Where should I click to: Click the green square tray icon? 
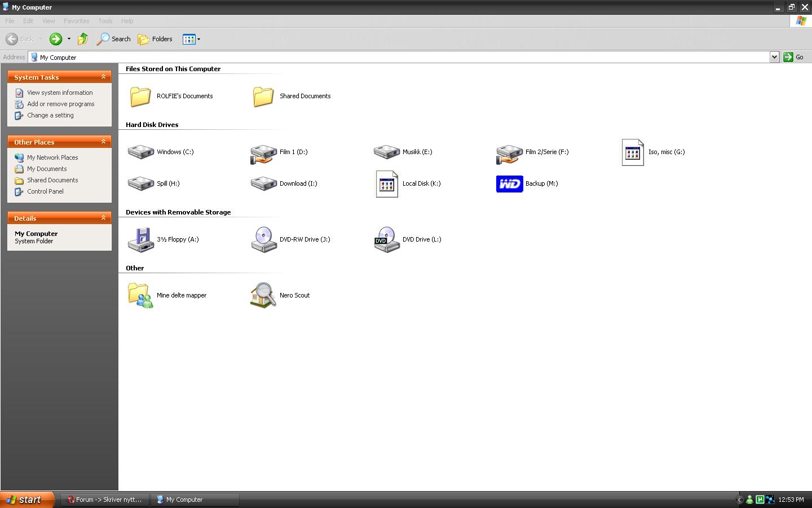[760, 500]
